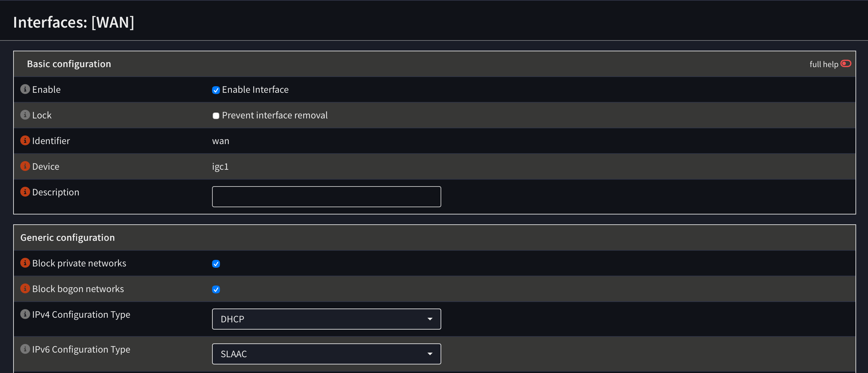Image resolution: width=868 pixels, height=373 pixels.
Task: Click the IPv6 Configuration Type info icon
Action: (x=25, y=349)
